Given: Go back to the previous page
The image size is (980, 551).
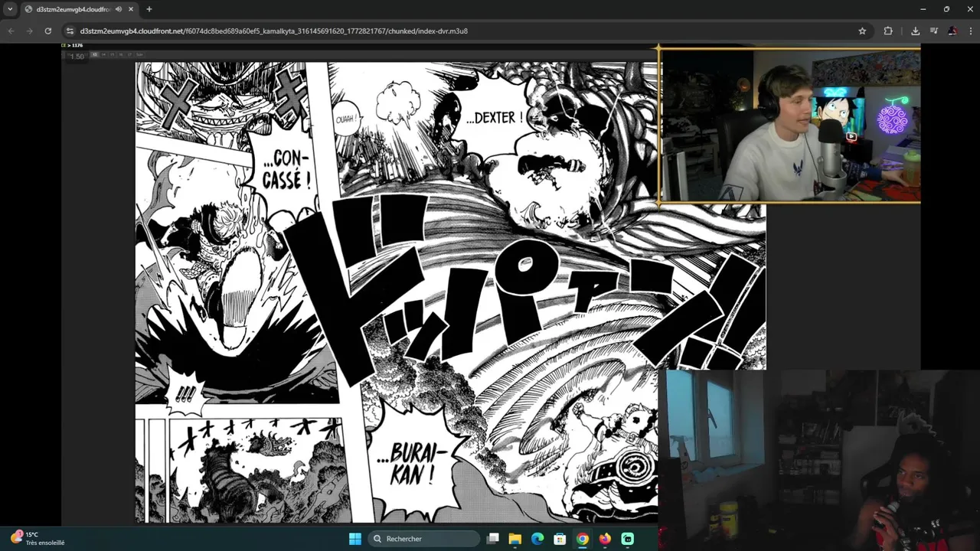Looking at the screenshot, I should 11,31.
